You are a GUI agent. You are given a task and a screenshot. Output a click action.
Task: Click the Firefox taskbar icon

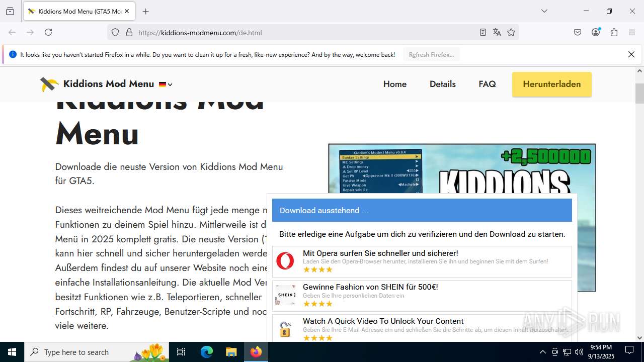256,352
